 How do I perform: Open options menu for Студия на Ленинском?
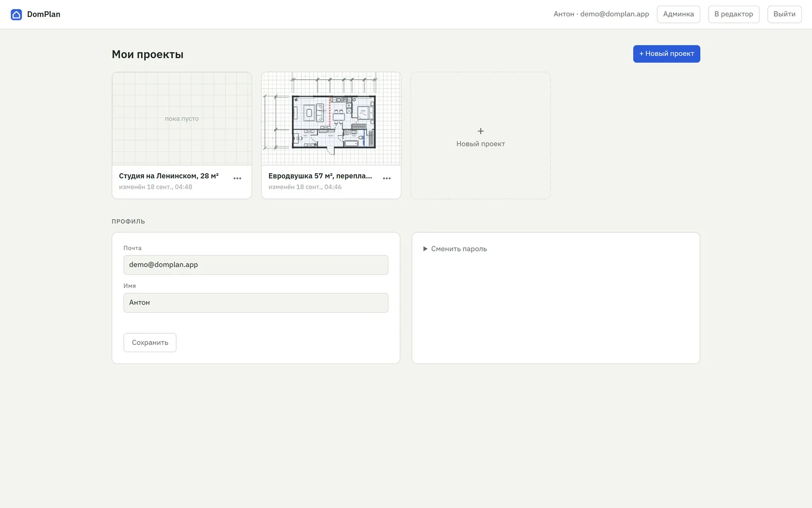[238, 178]
